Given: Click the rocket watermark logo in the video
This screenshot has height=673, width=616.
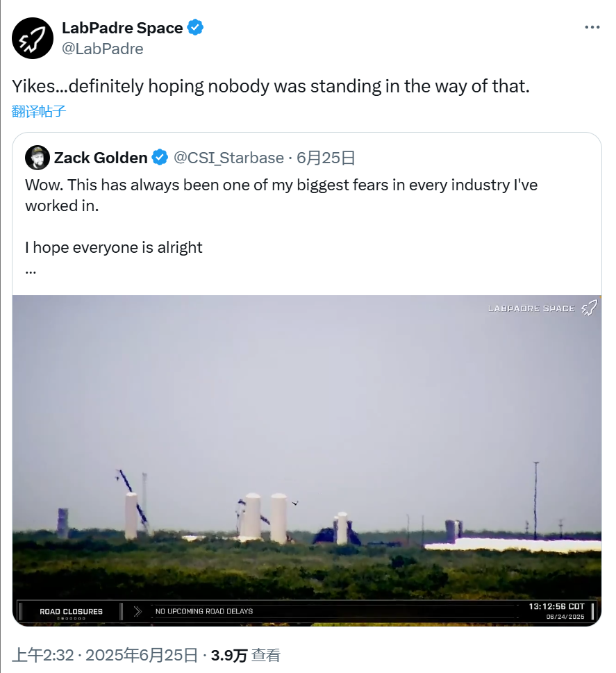Looking at the screenshot, I should [589, 308].
